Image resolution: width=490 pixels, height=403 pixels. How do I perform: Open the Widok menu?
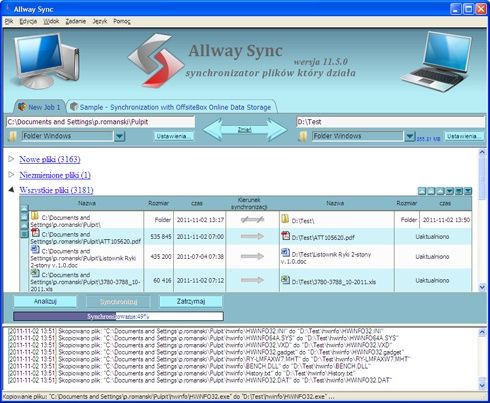[x=51, y=21]
